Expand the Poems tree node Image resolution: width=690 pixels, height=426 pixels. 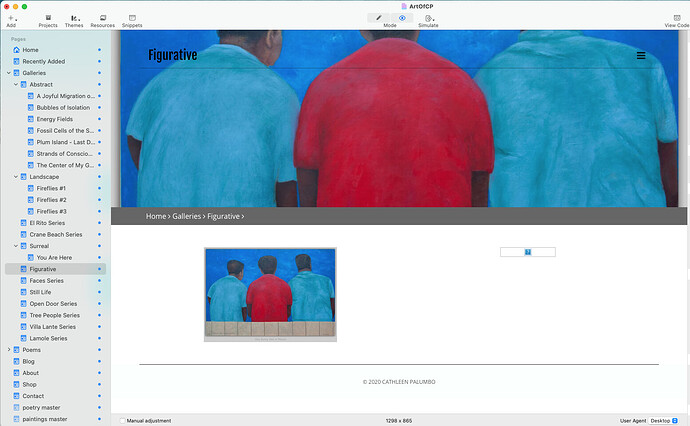[x=9, y=350]
